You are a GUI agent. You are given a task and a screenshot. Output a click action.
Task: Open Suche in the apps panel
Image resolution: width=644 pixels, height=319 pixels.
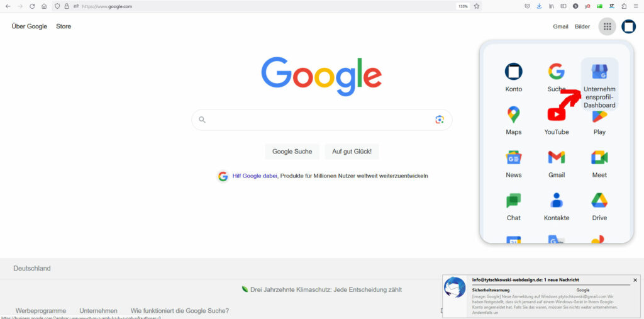tap(557, 77)
